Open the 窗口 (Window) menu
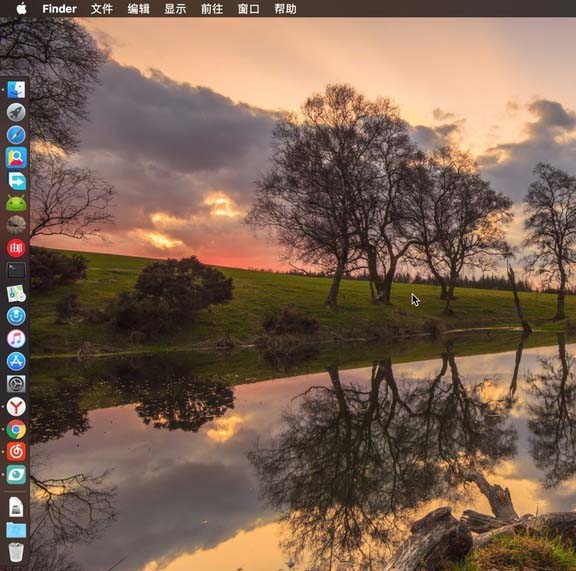The image size is (576, 571). point(249,9)
